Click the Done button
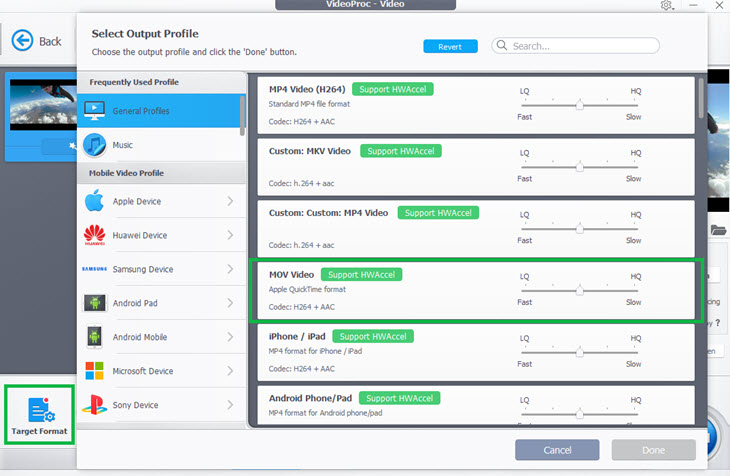 [652, 450]
